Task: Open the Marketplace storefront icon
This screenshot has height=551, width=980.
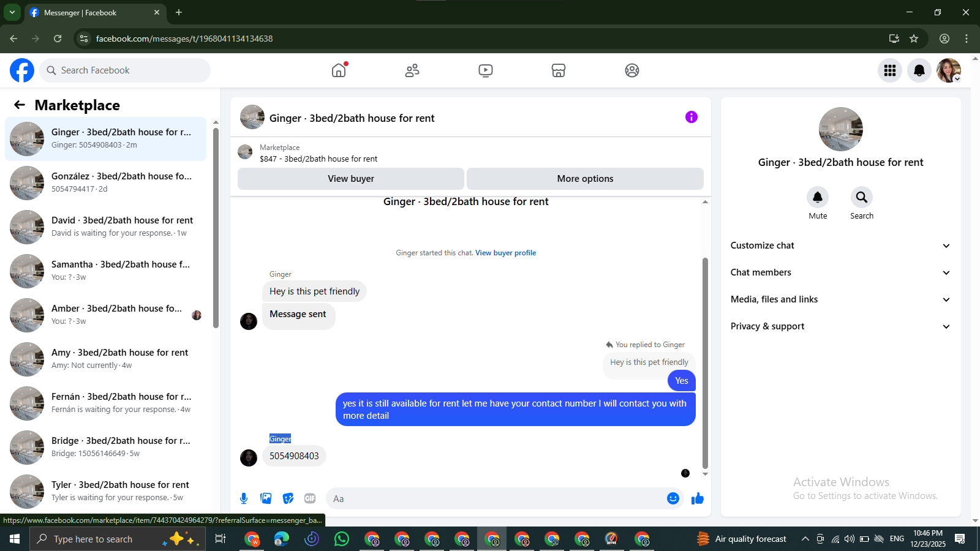Action: [x=559, y=70]
